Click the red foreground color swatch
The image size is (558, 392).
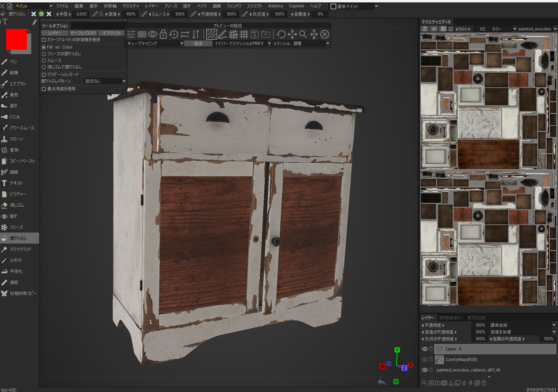point(16,39)
